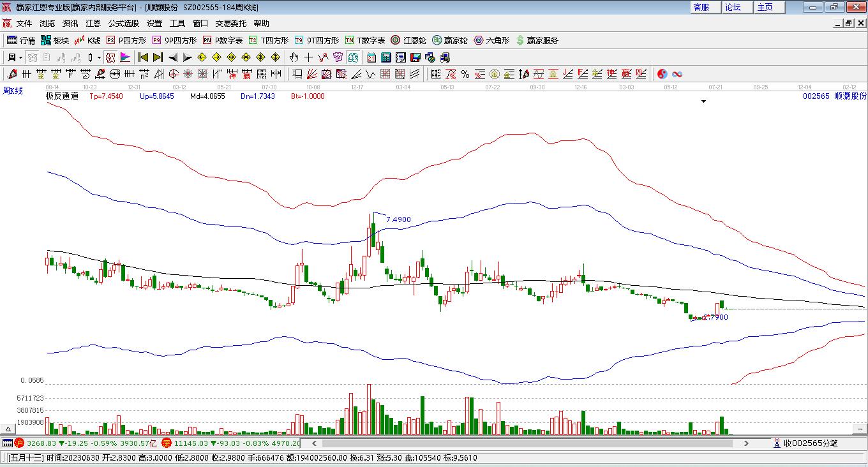Expand the candlestick style dropdown arrow

coord(99,57)
